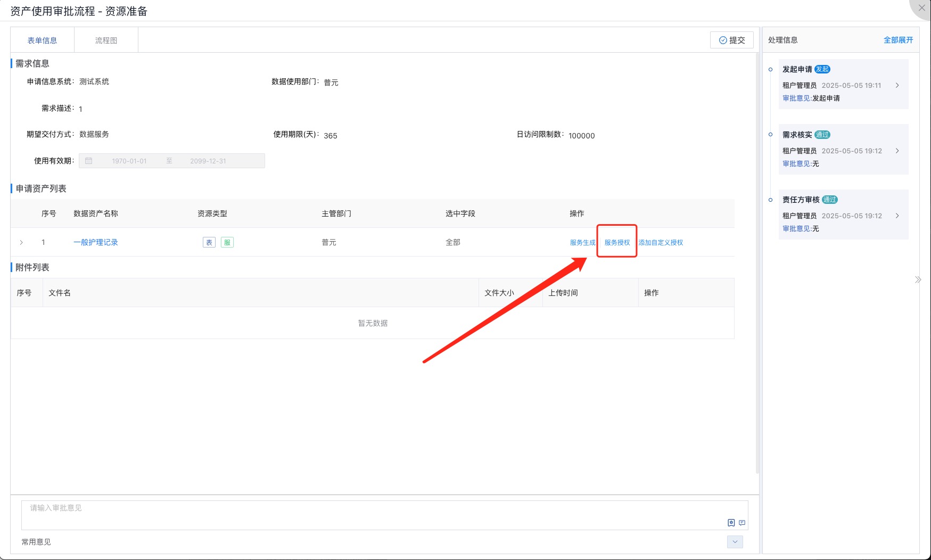Click the 365 usage period value

[331, 136]
